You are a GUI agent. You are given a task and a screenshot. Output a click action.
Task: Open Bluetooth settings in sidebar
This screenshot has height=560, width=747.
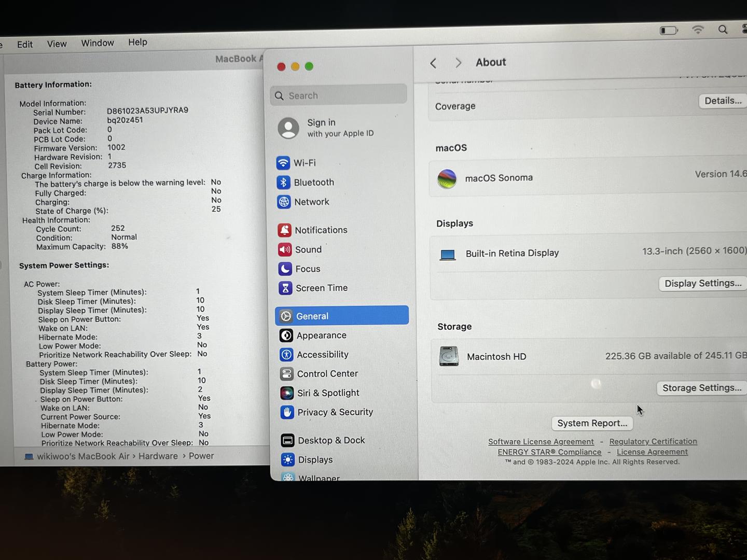(x=306, y=183)
